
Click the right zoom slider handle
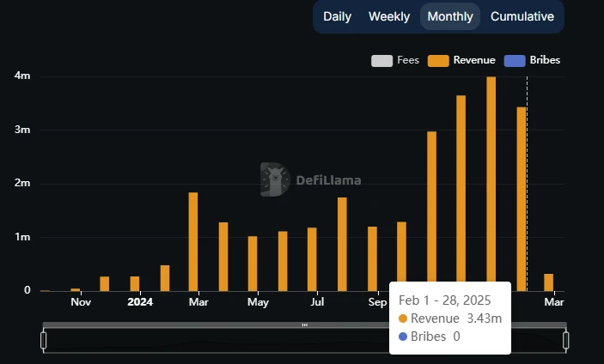[566, 341]
